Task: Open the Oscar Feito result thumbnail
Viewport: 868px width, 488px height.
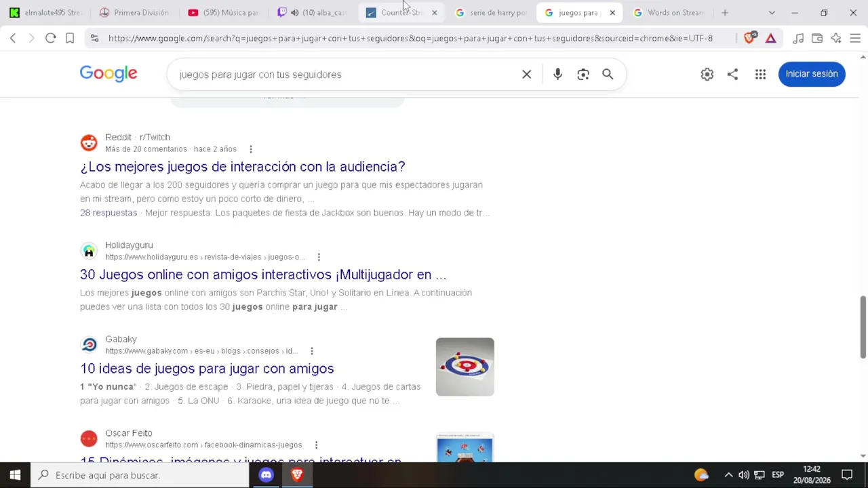Action: point(465,447)
